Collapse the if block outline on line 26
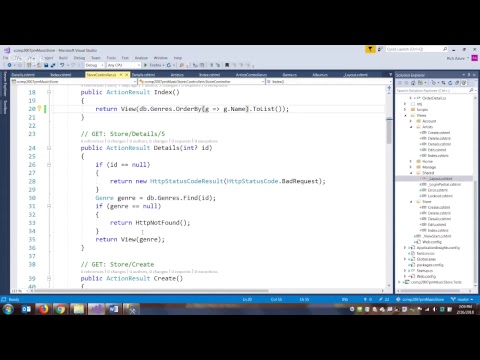The width and height of the screenshot is (480, 360). tap(49, 165)
